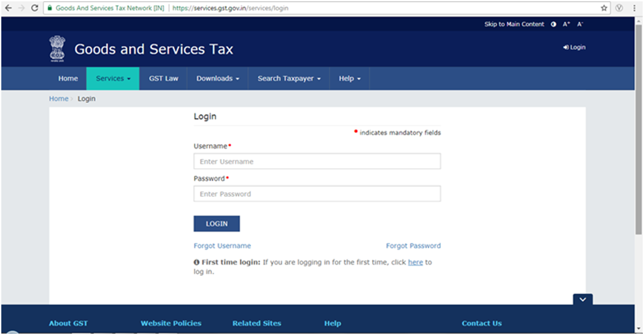Expand the Services dropdown menu
Image resolution: width=644 pixels, height=335 pixels.
(113, 78)
